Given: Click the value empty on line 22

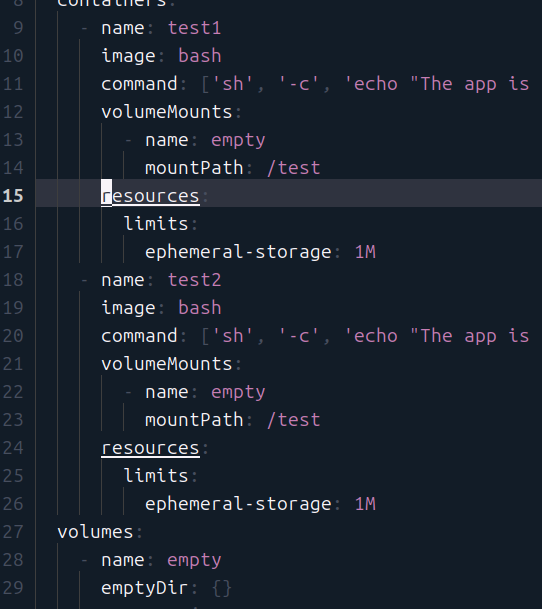Looking at the screenshot, I should click(238, 393).
